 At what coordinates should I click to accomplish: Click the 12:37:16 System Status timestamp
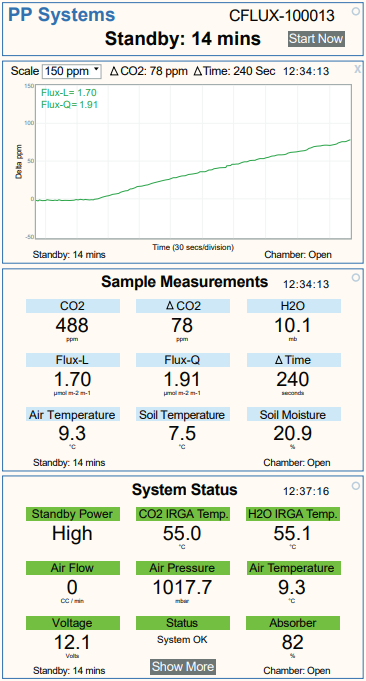306,491
